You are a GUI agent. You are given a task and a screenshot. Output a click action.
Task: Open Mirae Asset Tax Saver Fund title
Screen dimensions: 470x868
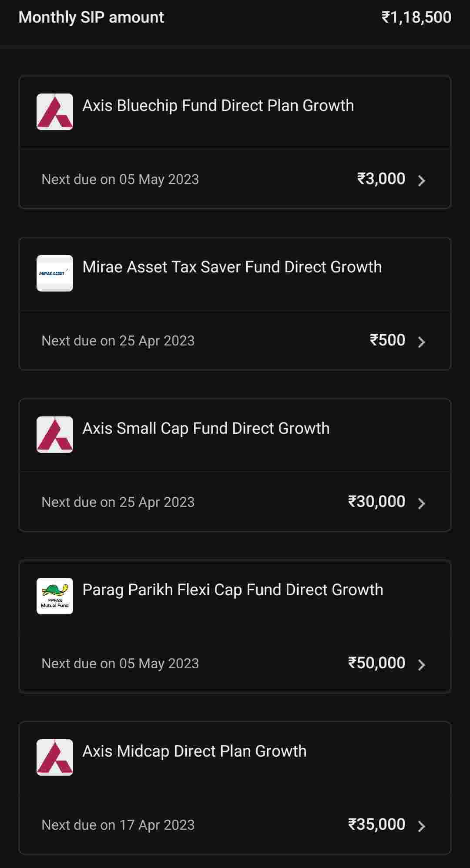(x=232, y=267)
